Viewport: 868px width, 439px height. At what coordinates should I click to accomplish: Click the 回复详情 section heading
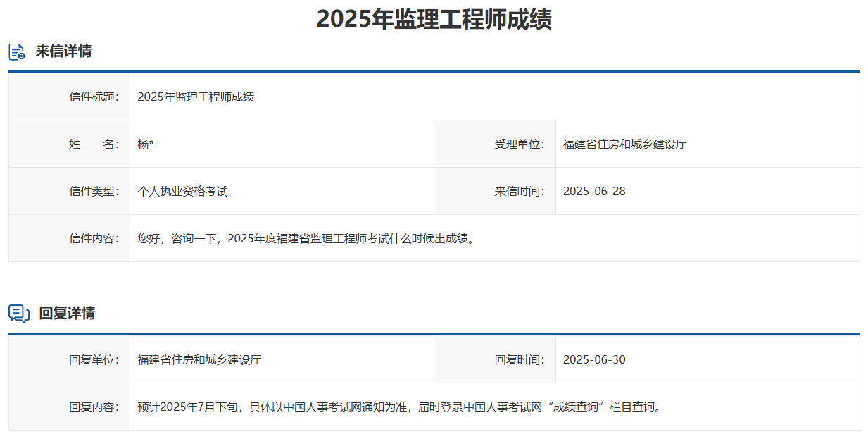(x=67, y=314)
